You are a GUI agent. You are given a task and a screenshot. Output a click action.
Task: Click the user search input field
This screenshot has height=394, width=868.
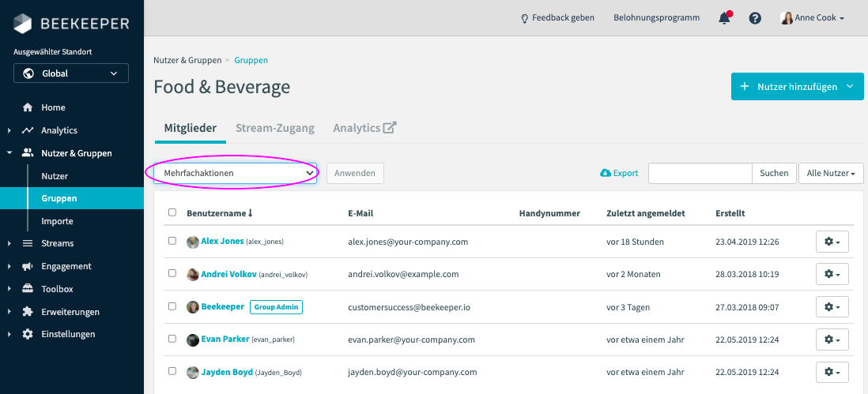click(700, 173)
